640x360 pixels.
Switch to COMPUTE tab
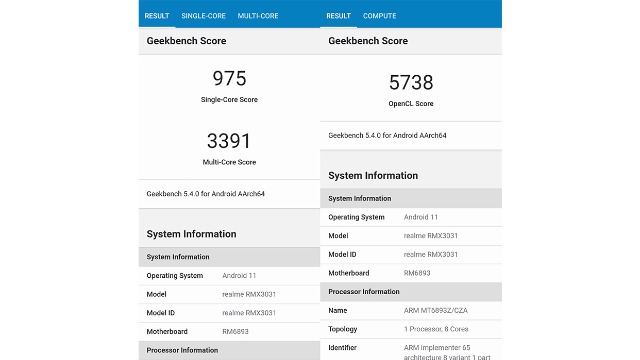pos(380,16)
